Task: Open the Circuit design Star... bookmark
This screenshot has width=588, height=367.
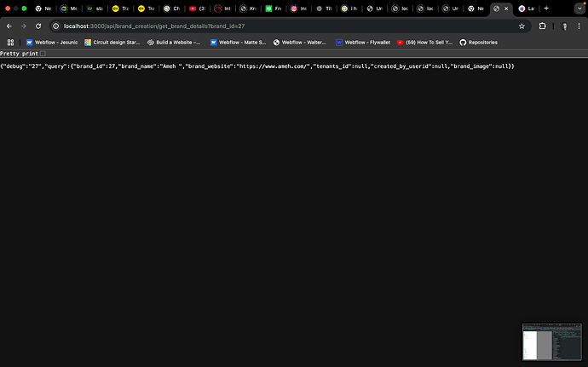Action: (x=112, y=43)
